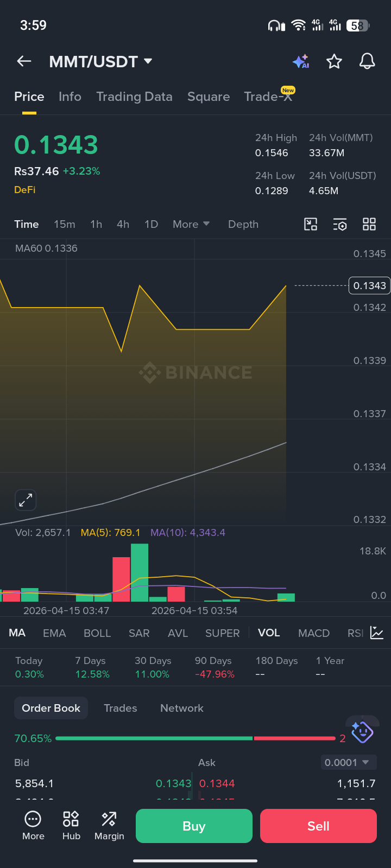Select the Time chart interval
This screenshot has height=868, width=391.
[27, 224]
